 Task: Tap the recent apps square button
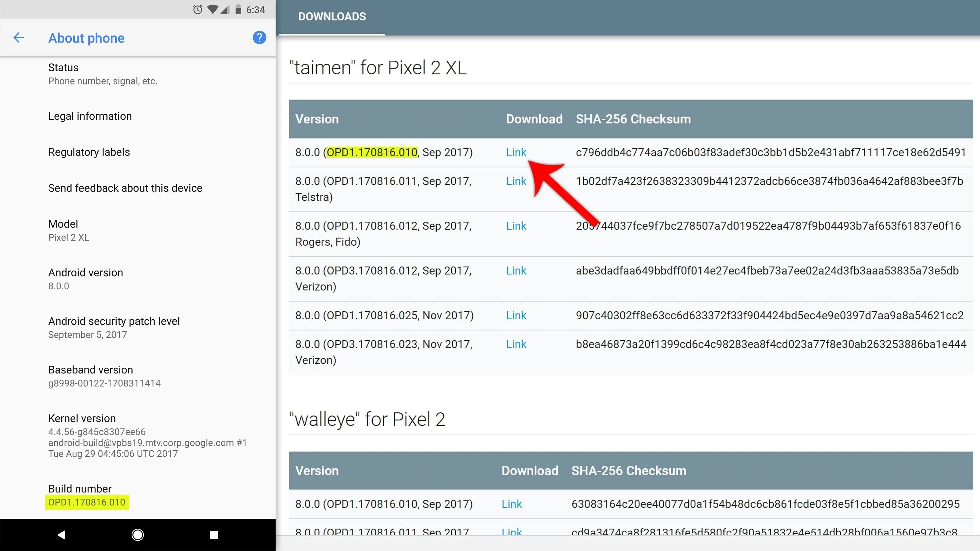pos(214,535)
